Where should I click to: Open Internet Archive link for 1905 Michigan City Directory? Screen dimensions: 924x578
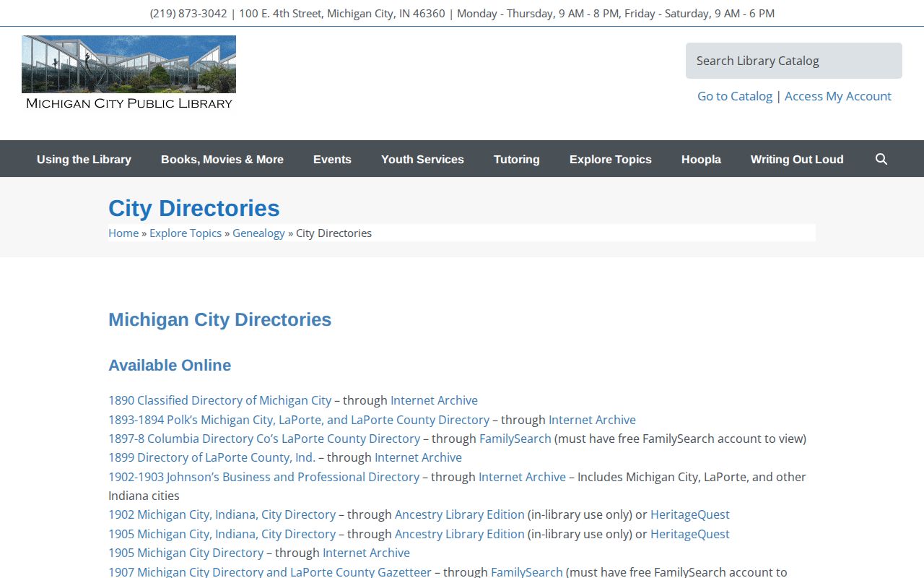click(366, 553)
